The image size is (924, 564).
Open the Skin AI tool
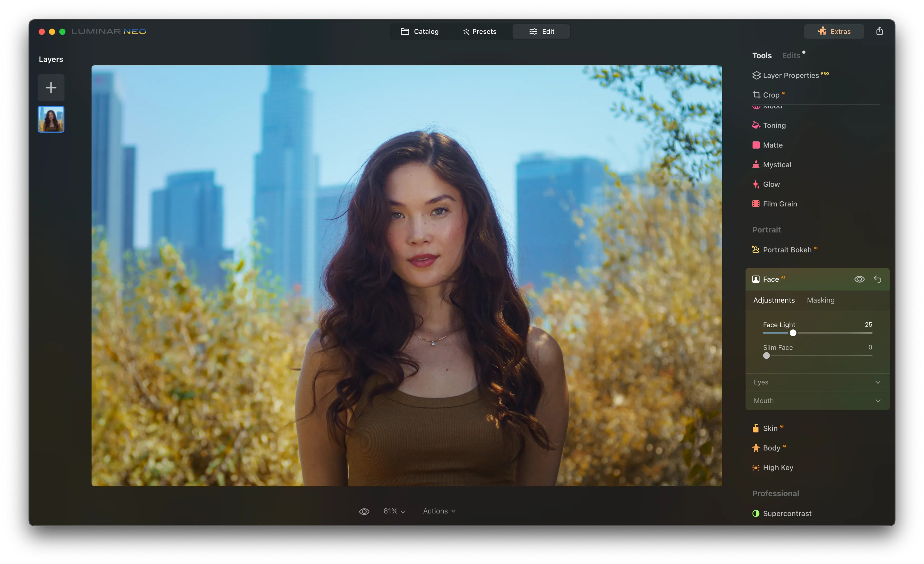771,428
